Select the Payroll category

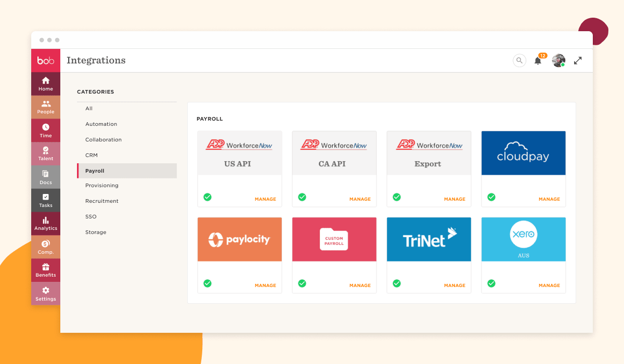coord(127,171)
